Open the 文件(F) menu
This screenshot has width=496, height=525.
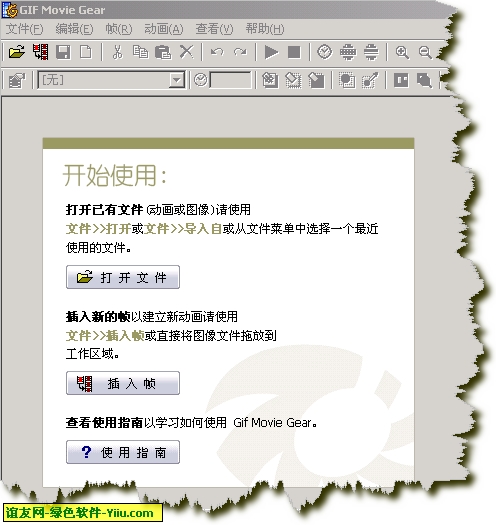pos(25,29)
